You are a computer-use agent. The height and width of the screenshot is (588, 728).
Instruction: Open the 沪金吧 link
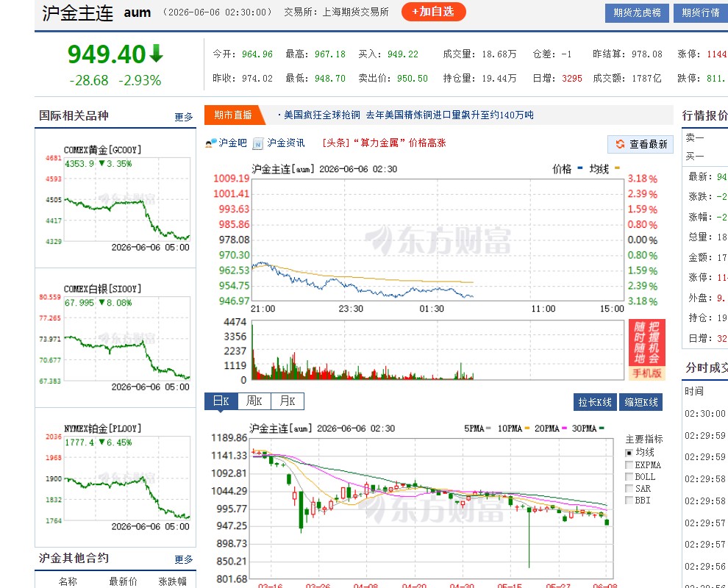tap(232, 143)
